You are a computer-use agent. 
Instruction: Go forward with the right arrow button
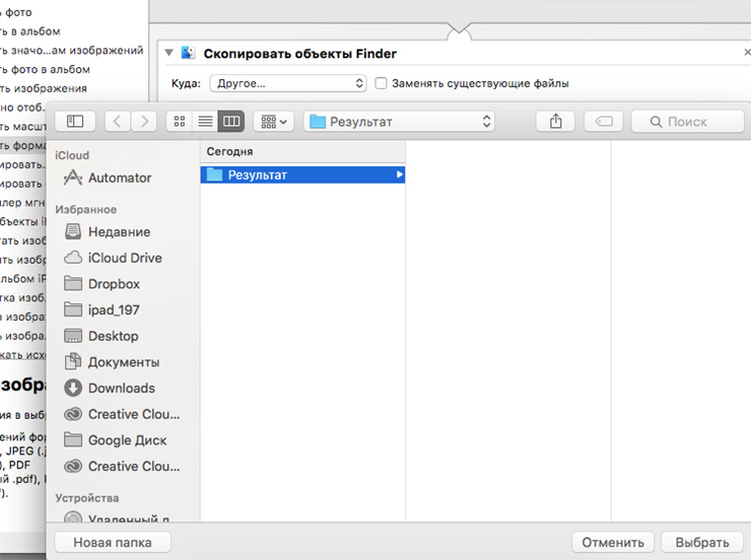pos(144,121)
